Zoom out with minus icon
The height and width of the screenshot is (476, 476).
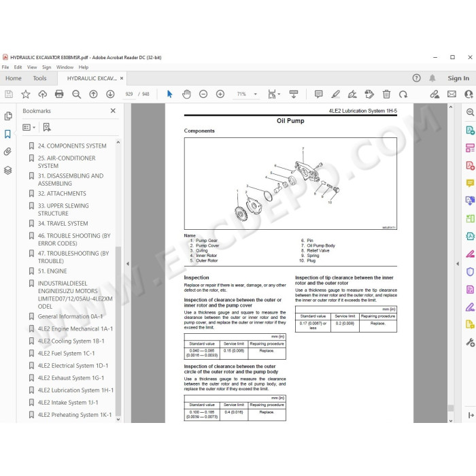coord(203,94)
